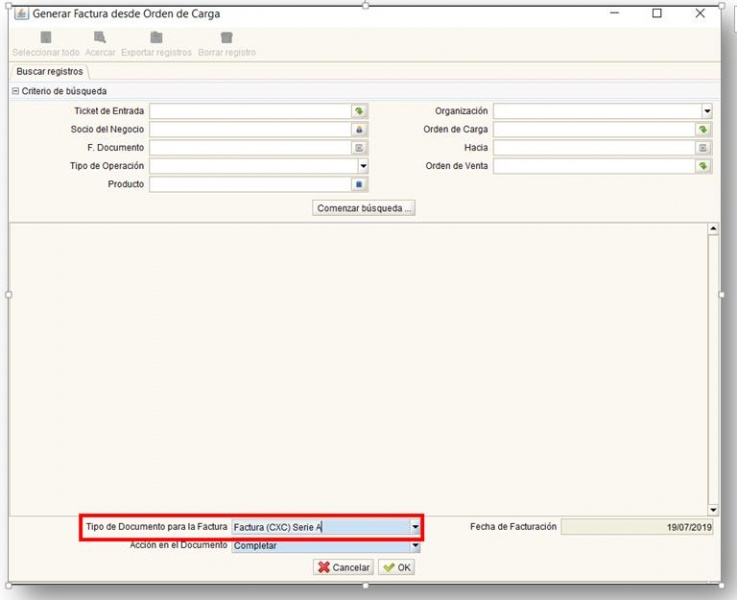The image size is (737, 600).
Task: Click the Borrar registro trash icon
Action: coord(227,38)
